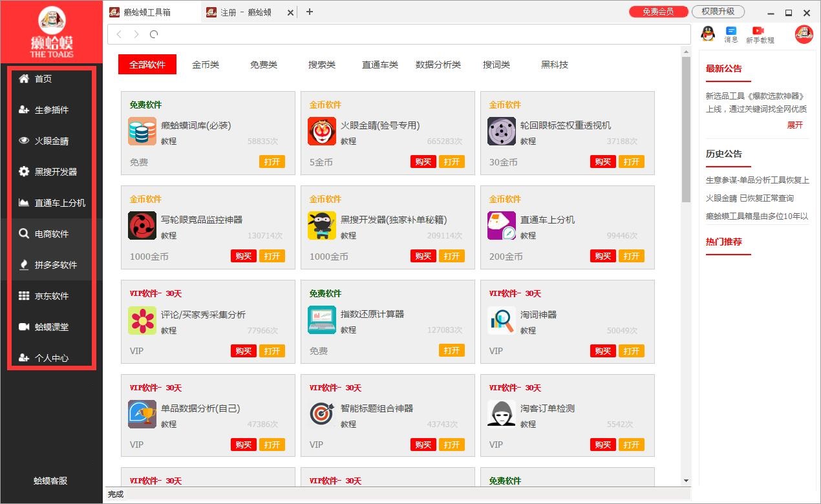Switch to the 免费类 category

tap(264, 65)
